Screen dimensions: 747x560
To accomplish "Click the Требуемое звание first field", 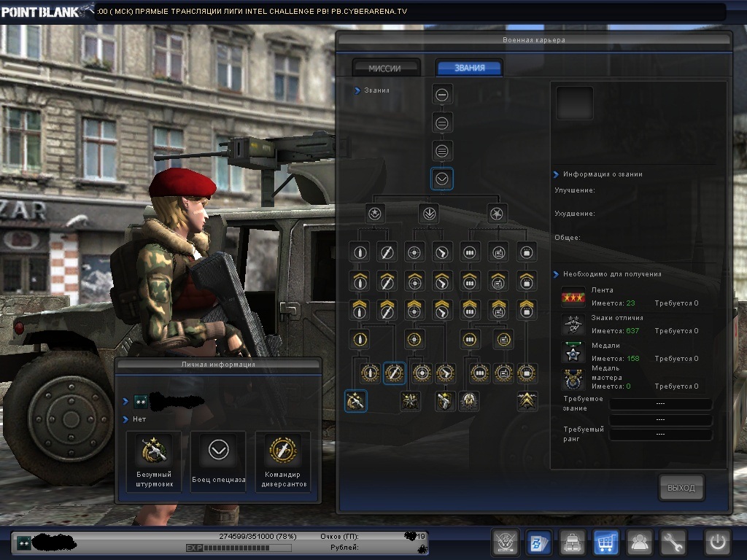I will (x=660, y=404).
